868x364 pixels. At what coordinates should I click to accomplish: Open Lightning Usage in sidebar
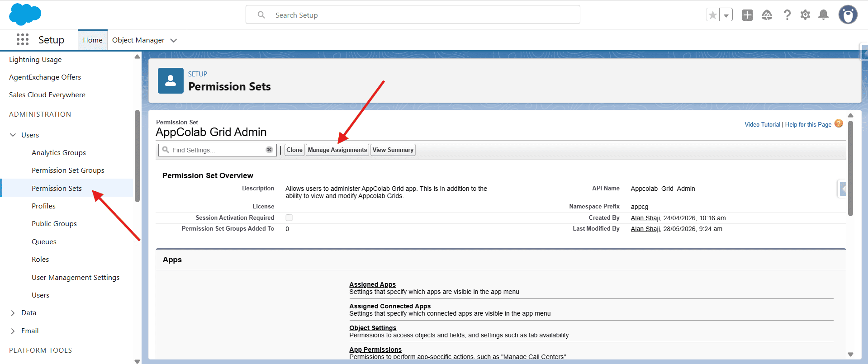coord(35,60)
